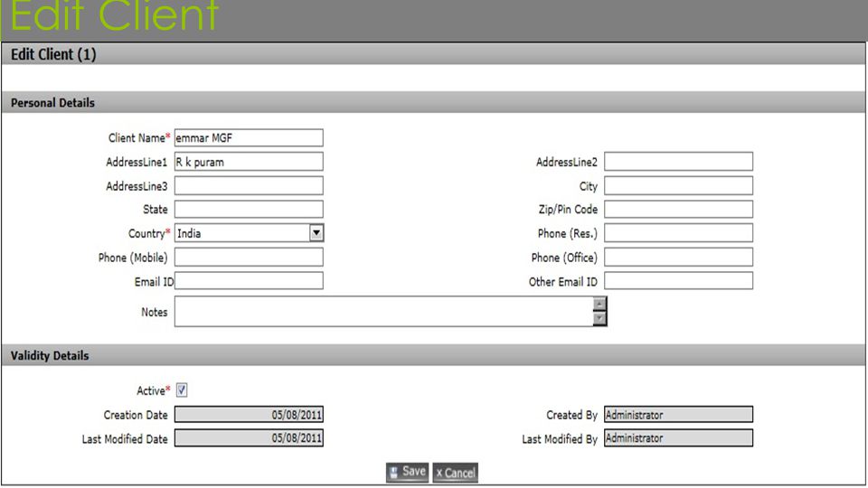Click the Last Modified Date field
The width and height of the screenshot is (868, 488).
pyautogui.click(x=249, y=438)
